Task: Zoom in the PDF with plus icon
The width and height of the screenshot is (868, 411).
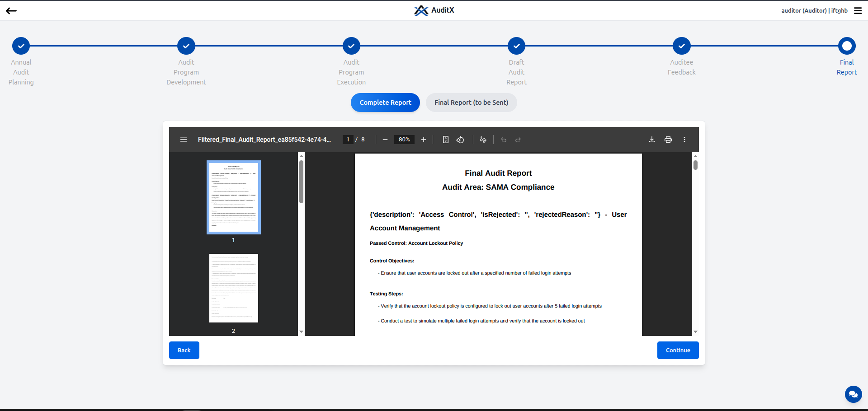Action: pyautogui.click(x=424, y=140)
